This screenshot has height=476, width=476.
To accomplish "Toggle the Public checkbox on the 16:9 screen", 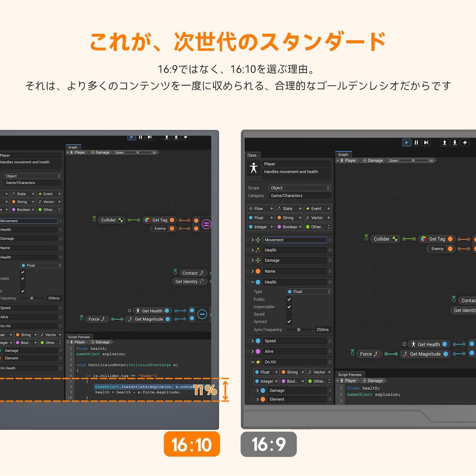I will [x=289, y=299].
